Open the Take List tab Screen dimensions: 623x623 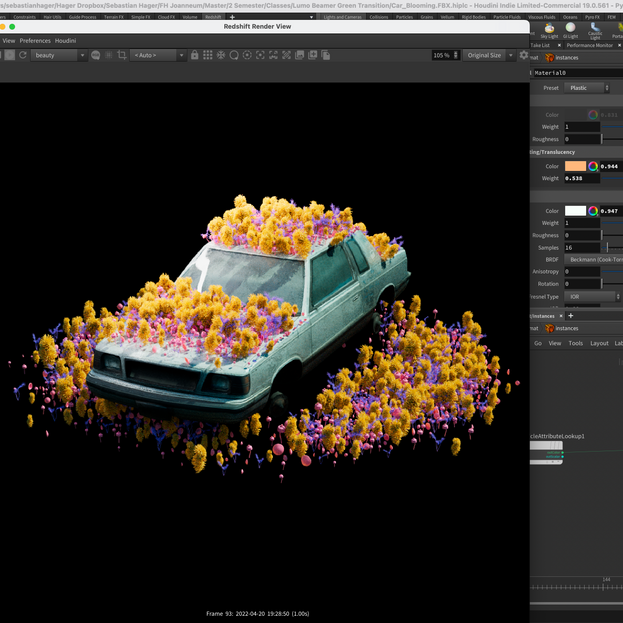click(x=540, y=45)
